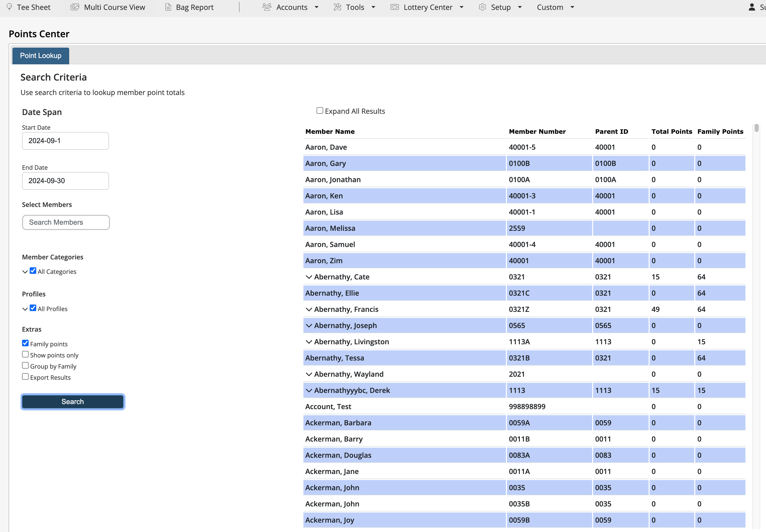The image size is (766, 532).
Task: Open the Tee Sheet menu item
Action: [33, 7]
